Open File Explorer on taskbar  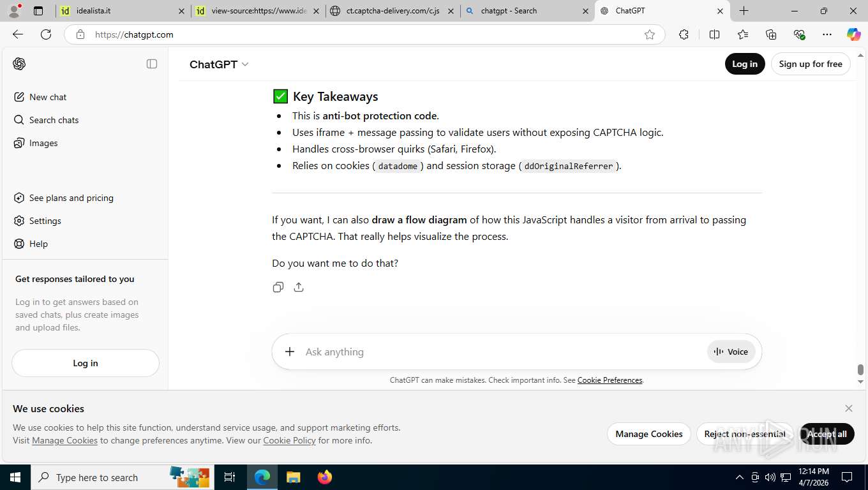click(x=293, y=477)
